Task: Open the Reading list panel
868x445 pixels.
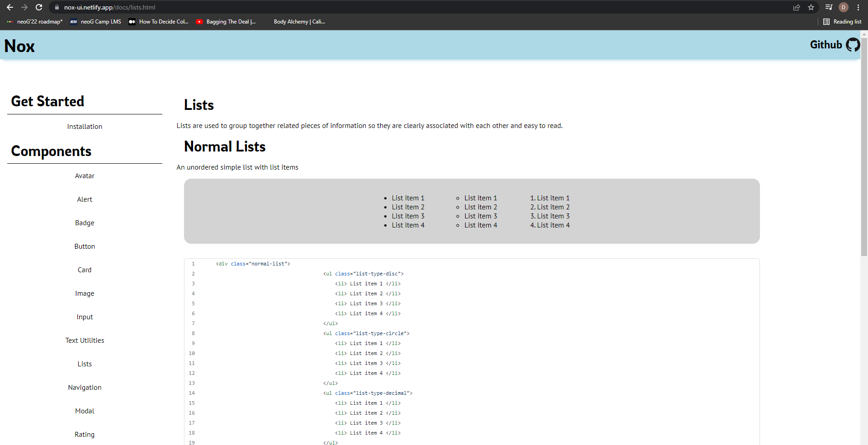Action: (842, 22)
